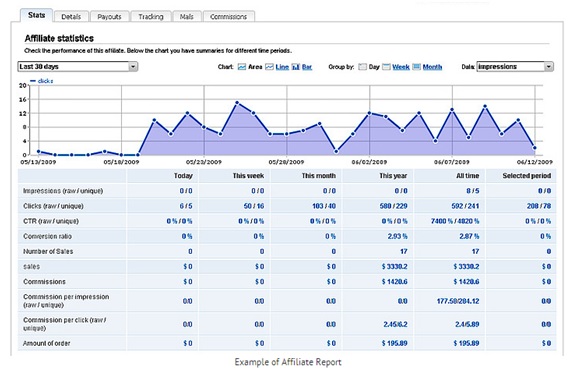
Task: Click the 06/02/2009 axis date label
Action: tap(369, 162)
